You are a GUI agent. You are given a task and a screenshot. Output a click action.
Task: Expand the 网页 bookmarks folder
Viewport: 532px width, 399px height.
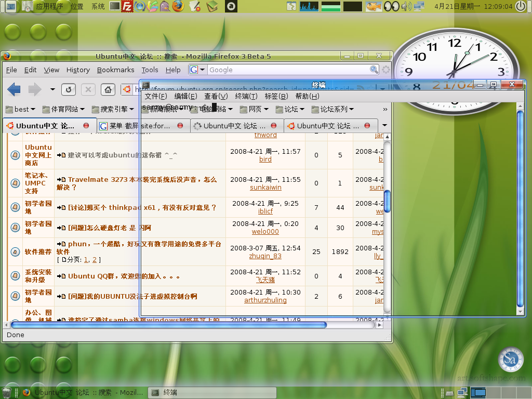pyautogui.click(x=254, y=109)
